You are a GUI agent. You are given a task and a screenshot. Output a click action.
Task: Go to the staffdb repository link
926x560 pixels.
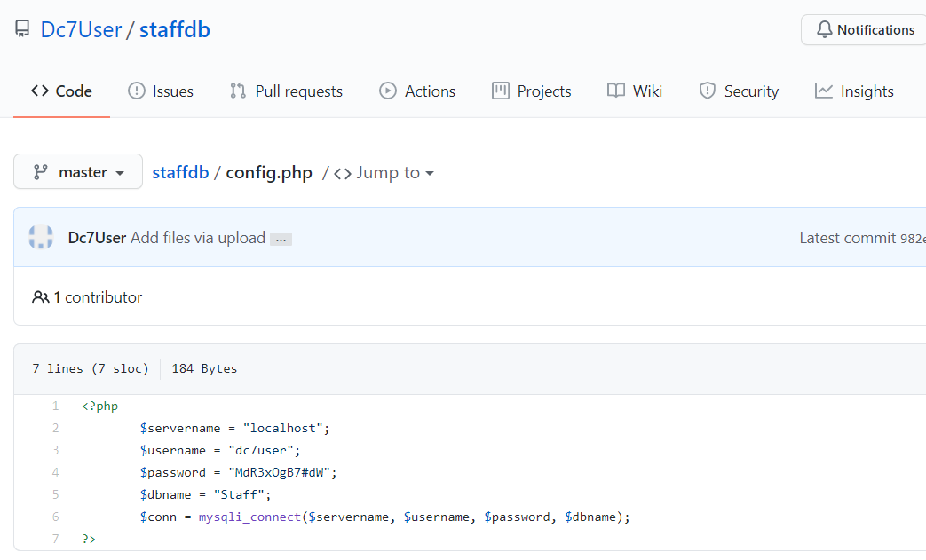[x=175, y=29]
